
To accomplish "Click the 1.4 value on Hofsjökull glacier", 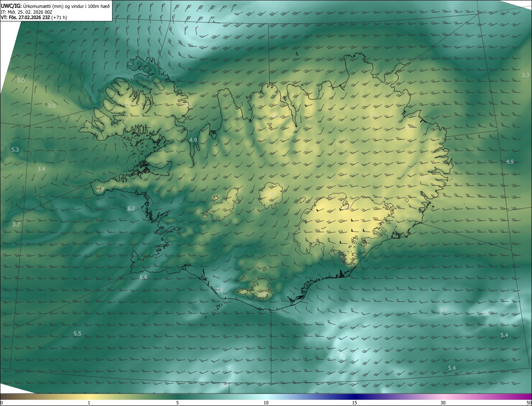I will point(270,194).
